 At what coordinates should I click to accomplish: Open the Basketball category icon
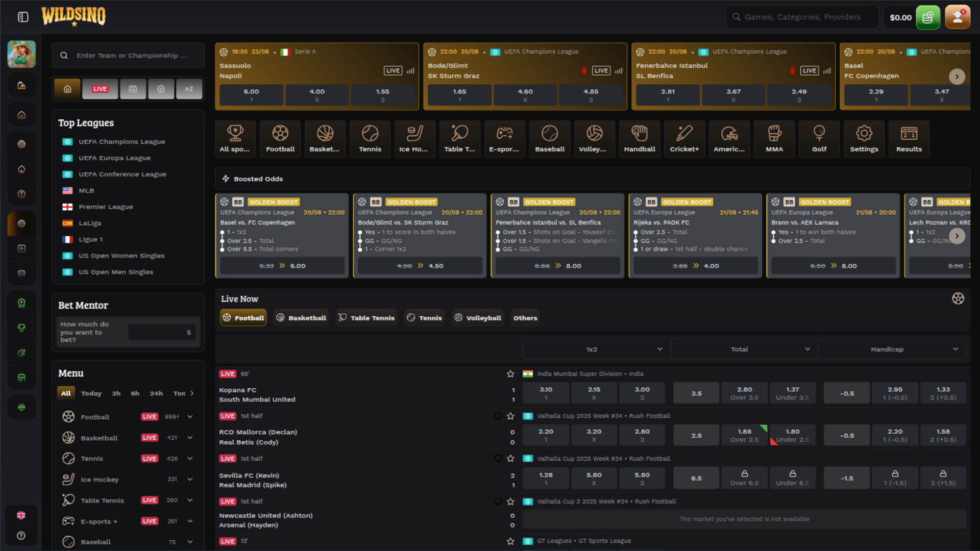coord(325,138)
